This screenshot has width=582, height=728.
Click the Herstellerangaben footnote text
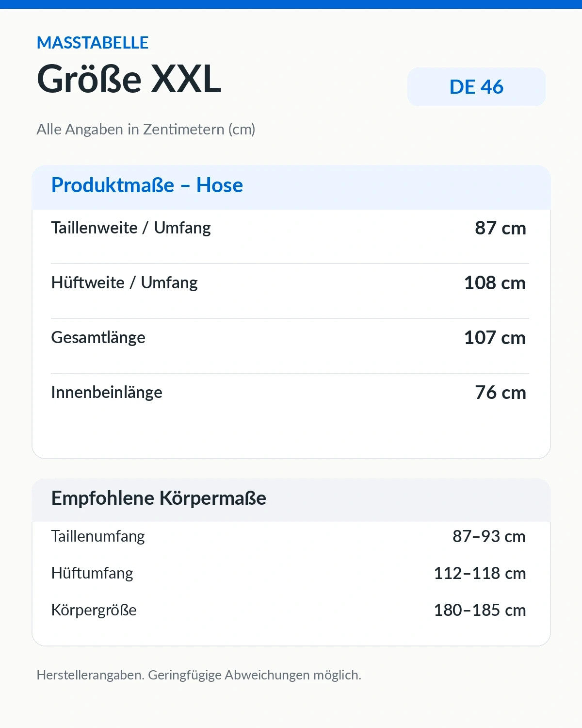[x=199, y=675]
